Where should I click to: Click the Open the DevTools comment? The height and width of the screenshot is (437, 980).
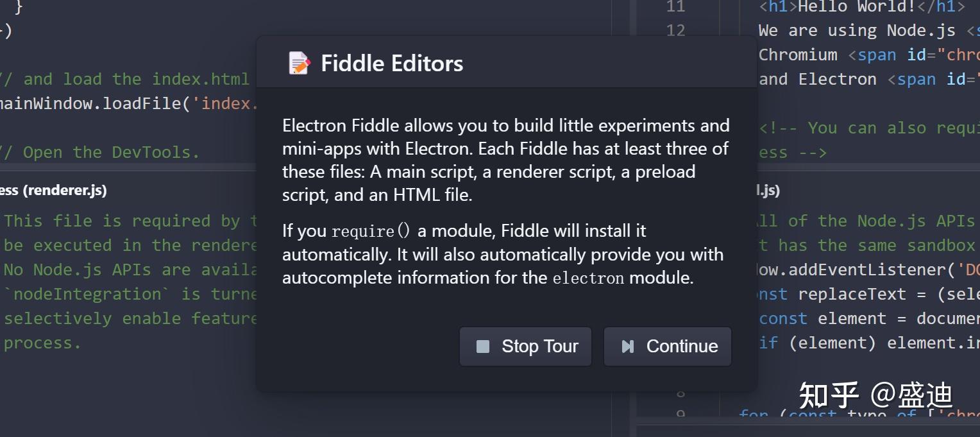coord(99,152)
